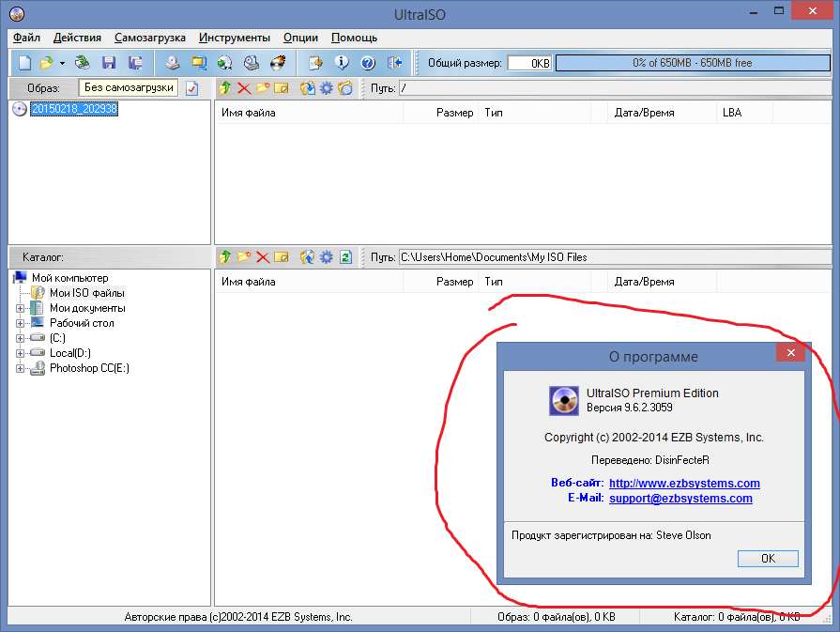Image resolution: width=840 pixels, height=632 pixels.
Task: Click the UltraISO Premium Edition logo icon
Action: (563, 400)
